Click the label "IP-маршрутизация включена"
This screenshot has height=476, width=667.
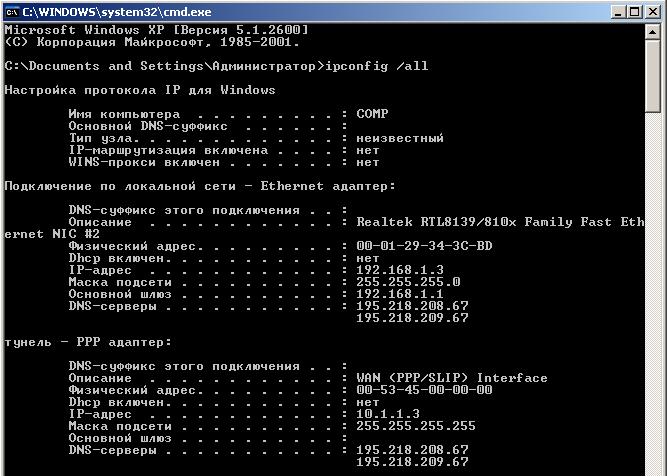(x=168, y=151)
